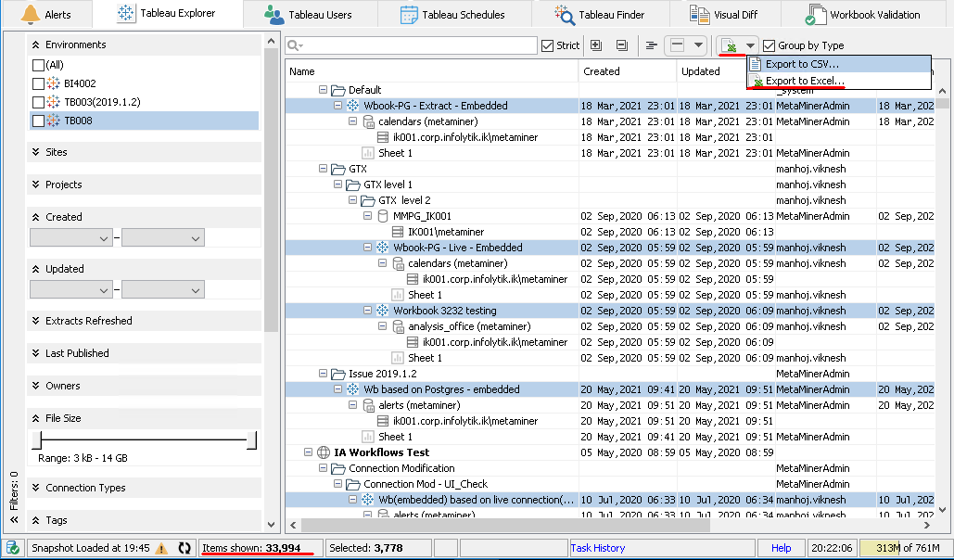The height and width of the screenshot is (560, 954).
Task: Click the BI4002 Tableau server icon
Action: [x=54, y=83]
